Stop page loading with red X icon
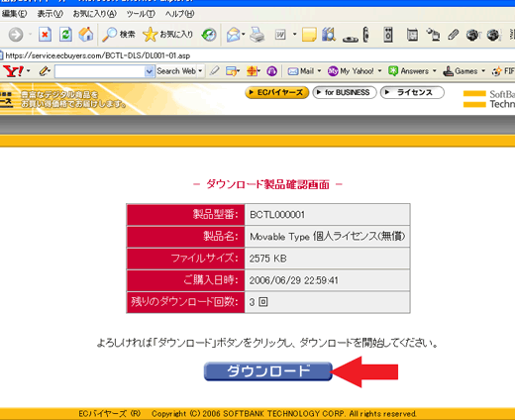This screenshot has width=515, height=420. pos(45,35)
